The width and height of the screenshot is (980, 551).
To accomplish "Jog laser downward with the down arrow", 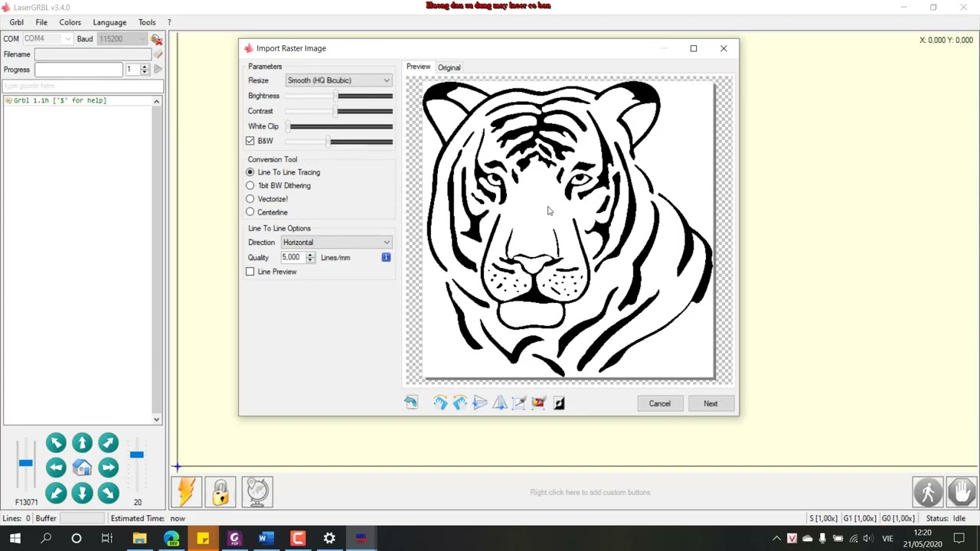I will coord(82,494).
